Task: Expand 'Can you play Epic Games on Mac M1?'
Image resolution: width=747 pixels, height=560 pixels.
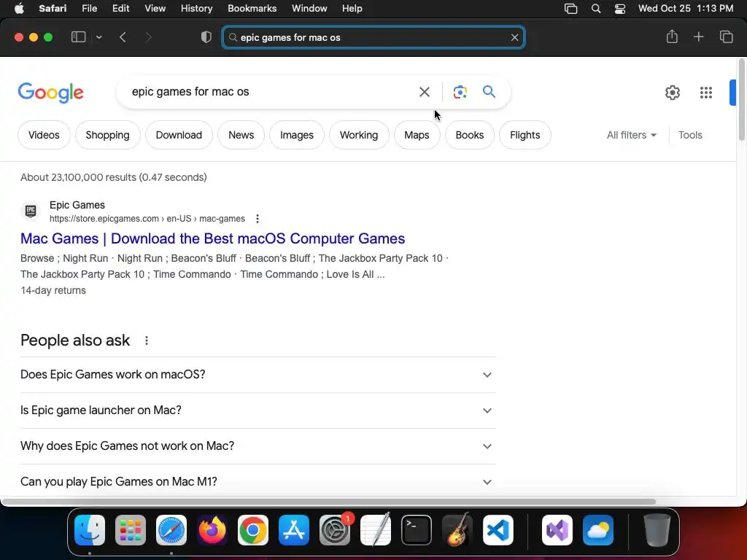Action: [x=258, y=482]
